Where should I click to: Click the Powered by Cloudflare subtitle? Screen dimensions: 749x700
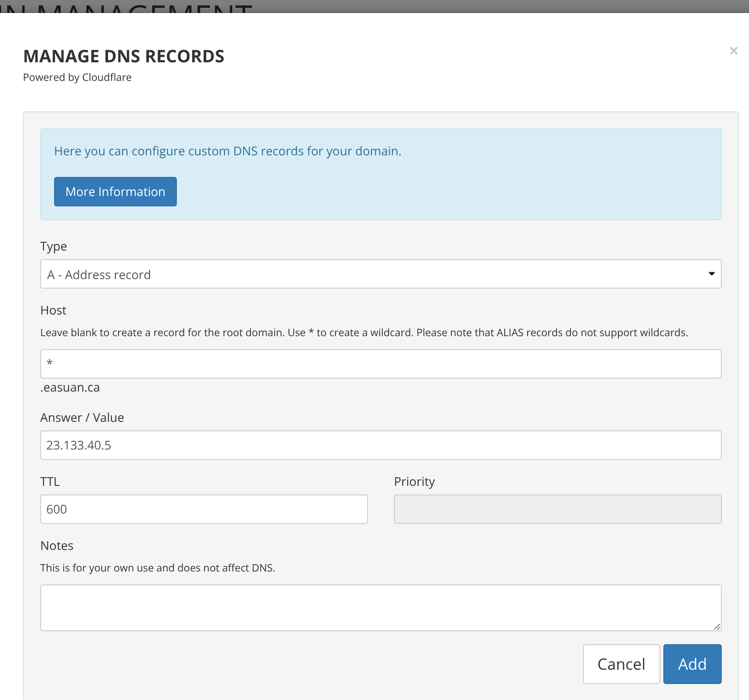point(77,77)
